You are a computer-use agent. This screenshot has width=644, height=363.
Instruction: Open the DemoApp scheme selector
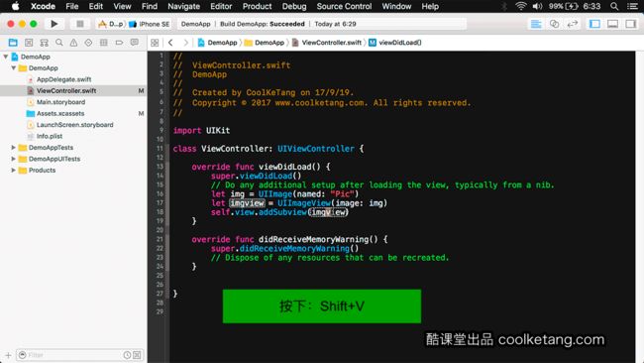click(x=111, y=24)
